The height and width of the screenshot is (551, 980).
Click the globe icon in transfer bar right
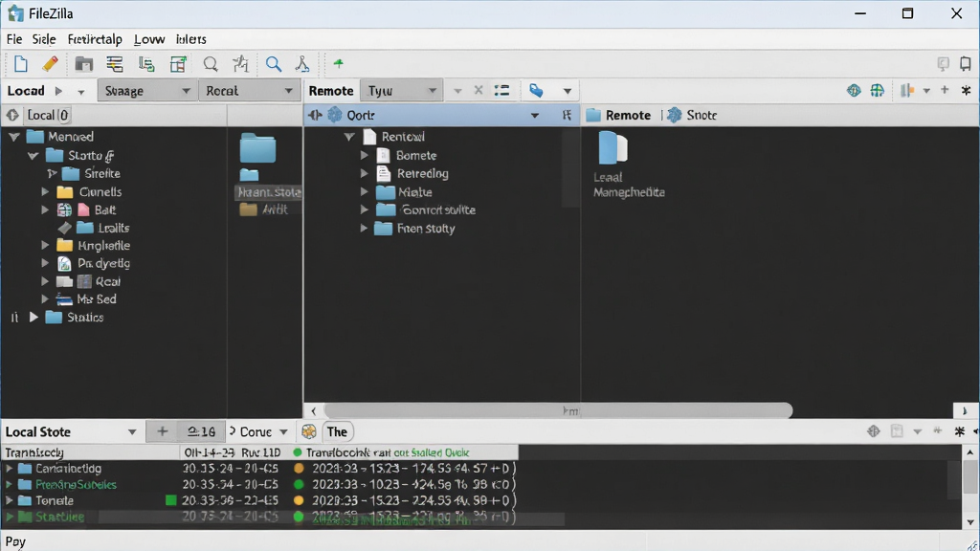[874, 431]
